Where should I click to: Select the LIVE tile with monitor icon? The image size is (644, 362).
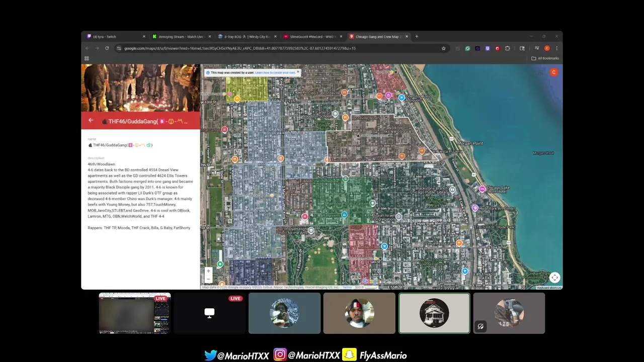click(x=209, y=313)
